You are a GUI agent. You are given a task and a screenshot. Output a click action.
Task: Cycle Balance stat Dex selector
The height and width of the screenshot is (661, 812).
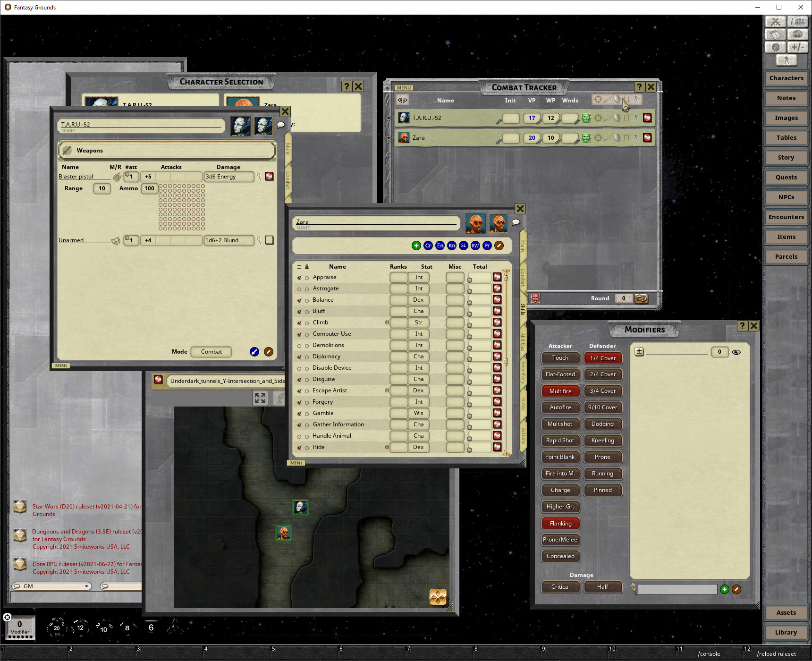click(x=419, y=300)
